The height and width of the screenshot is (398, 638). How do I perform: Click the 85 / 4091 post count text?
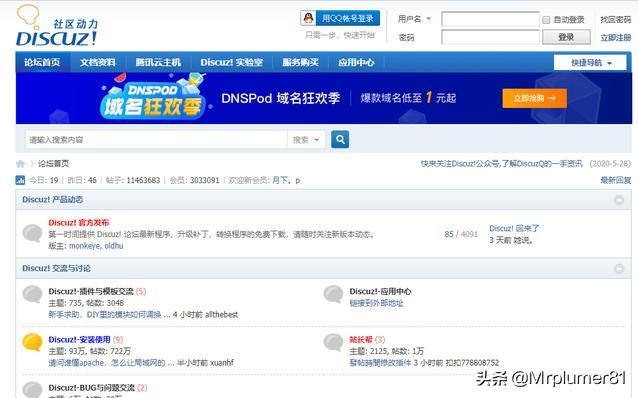pos(461,234)
